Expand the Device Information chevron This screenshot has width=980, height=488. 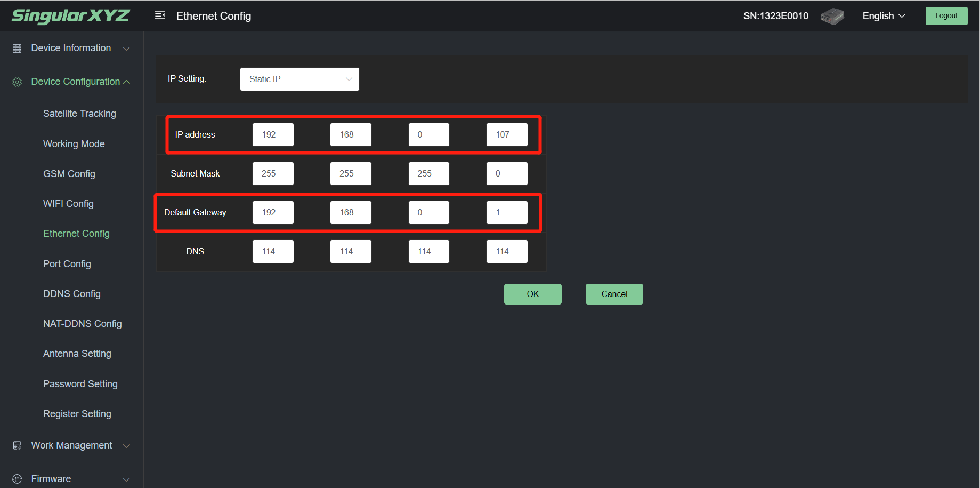126,49
